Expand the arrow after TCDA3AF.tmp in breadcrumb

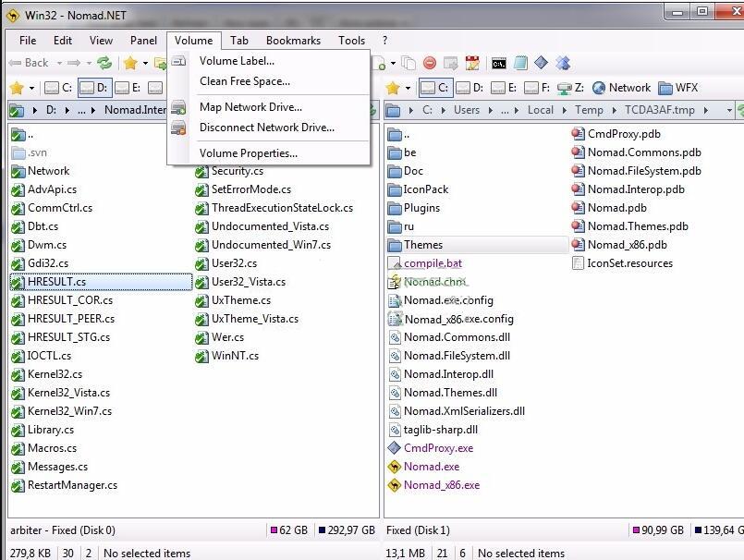(706, 111)
